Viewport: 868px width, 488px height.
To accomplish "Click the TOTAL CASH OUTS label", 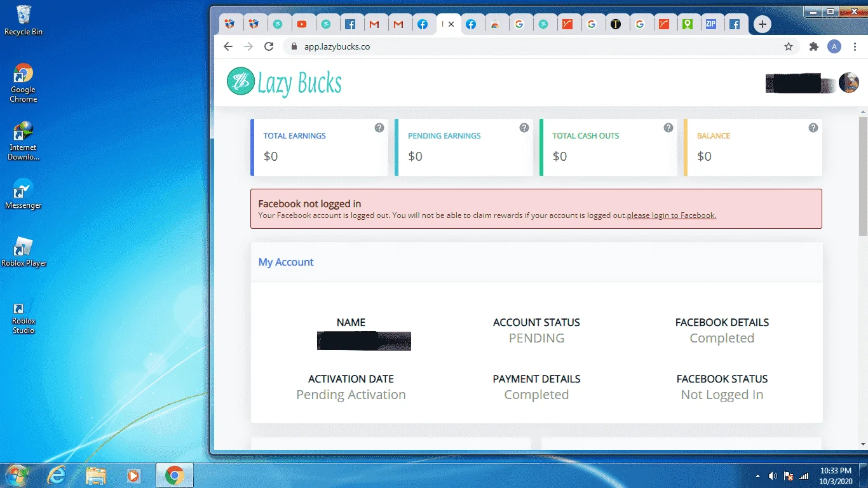I will (x=585, y=136).
